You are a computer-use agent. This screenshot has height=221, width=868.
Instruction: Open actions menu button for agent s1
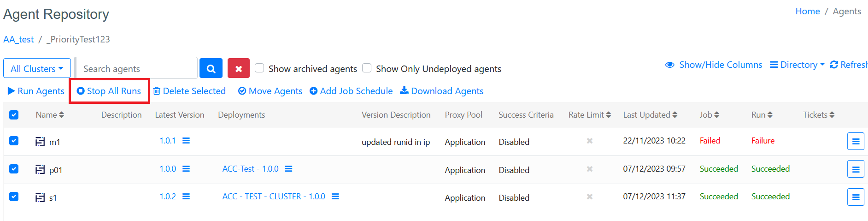coord(855,197)
